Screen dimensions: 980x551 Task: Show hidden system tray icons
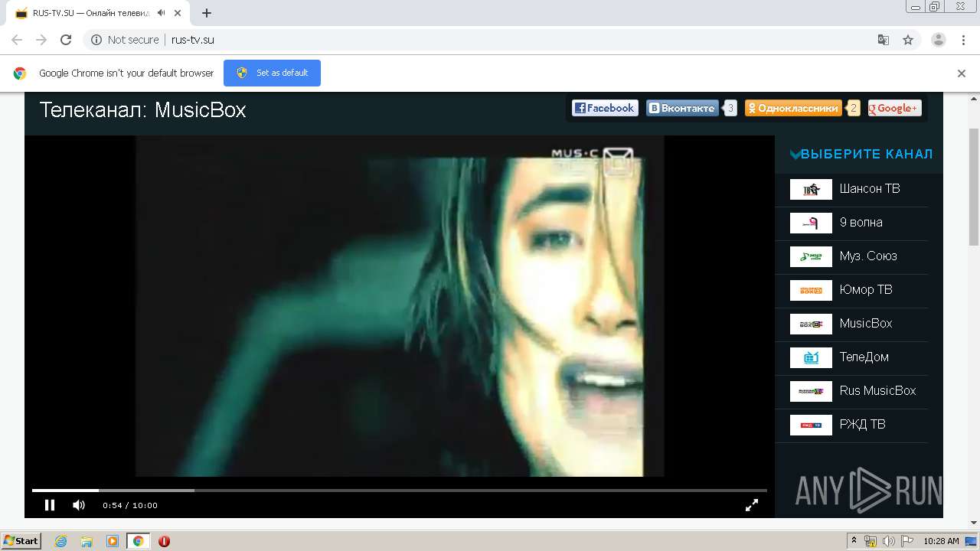854,541
